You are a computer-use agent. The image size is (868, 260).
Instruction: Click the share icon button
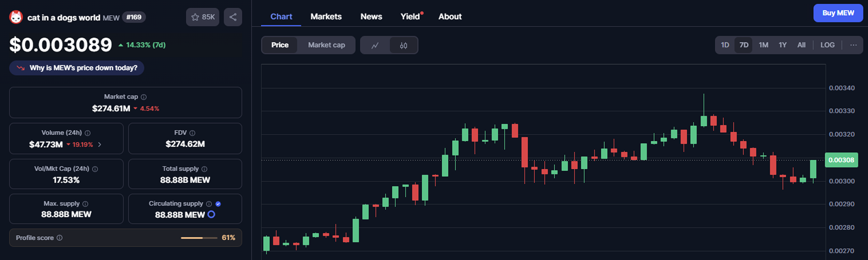pos(233,17)
